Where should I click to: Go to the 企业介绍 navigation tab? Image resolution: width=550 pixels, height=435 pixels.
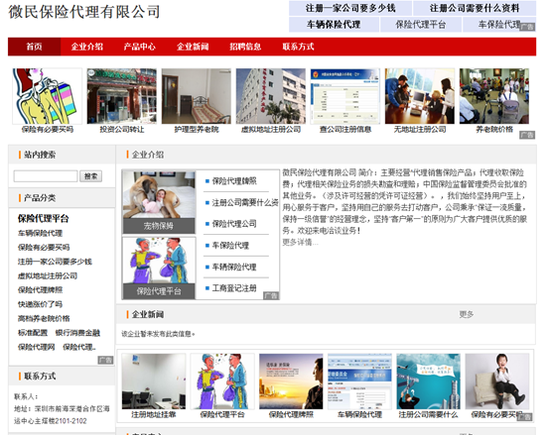tap(87, 47)
